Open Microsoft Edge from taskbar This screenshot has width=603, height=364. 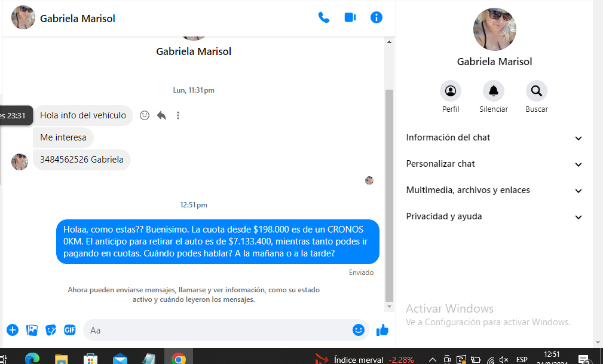32,359
